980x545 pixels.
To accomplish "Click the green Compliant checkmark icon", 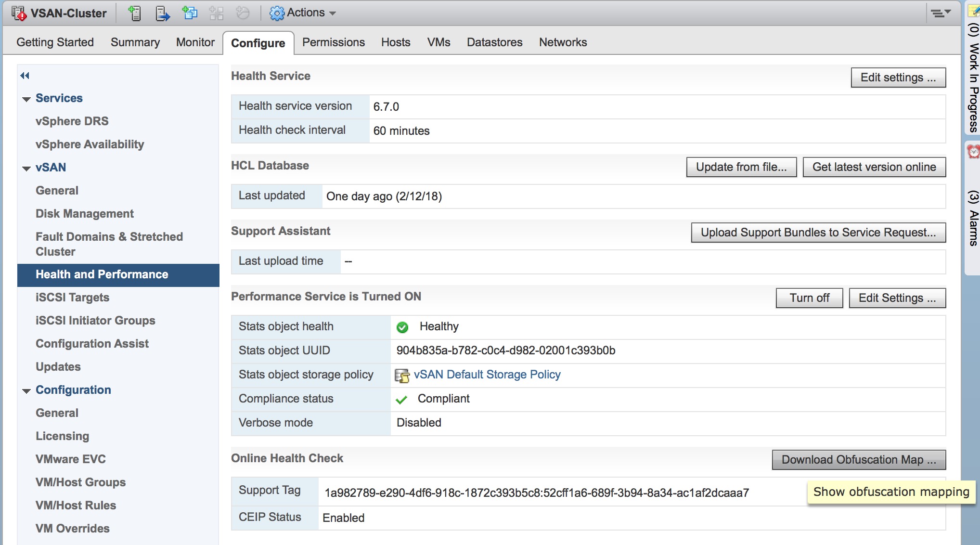I will [401, 400].
